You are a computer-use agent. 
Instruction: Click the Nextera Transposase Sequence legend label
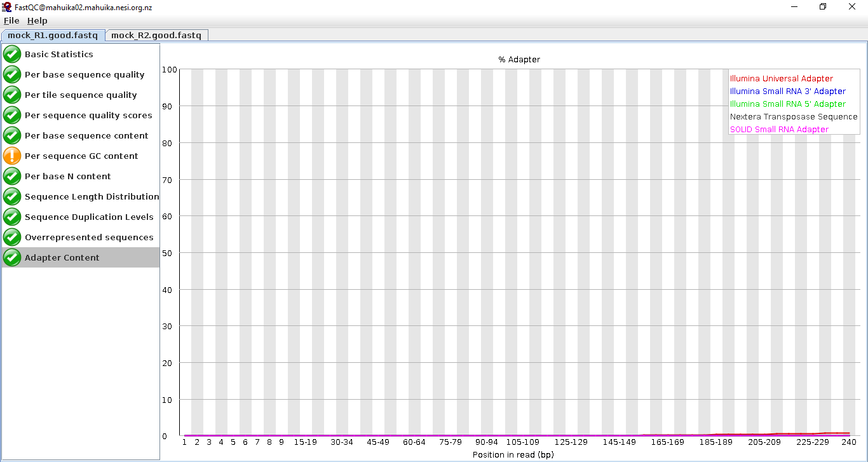(794, 117)
